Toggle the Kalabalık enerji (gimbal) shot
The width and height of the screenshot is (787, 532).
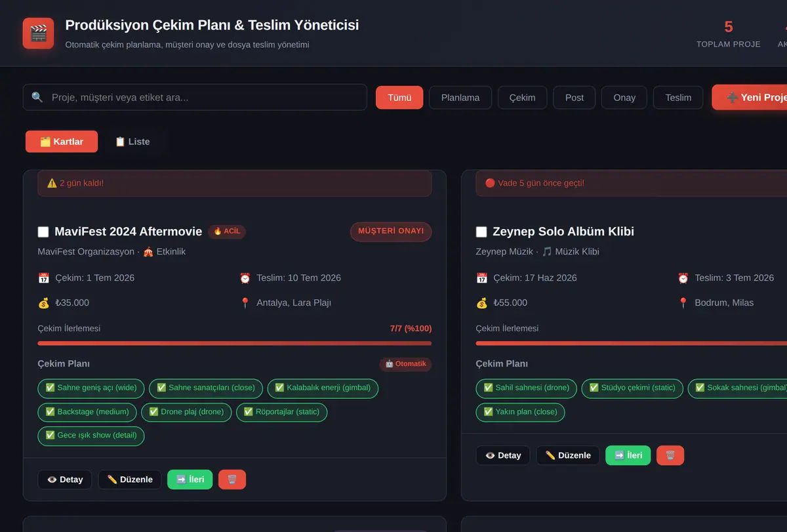[x=323, y=388]
